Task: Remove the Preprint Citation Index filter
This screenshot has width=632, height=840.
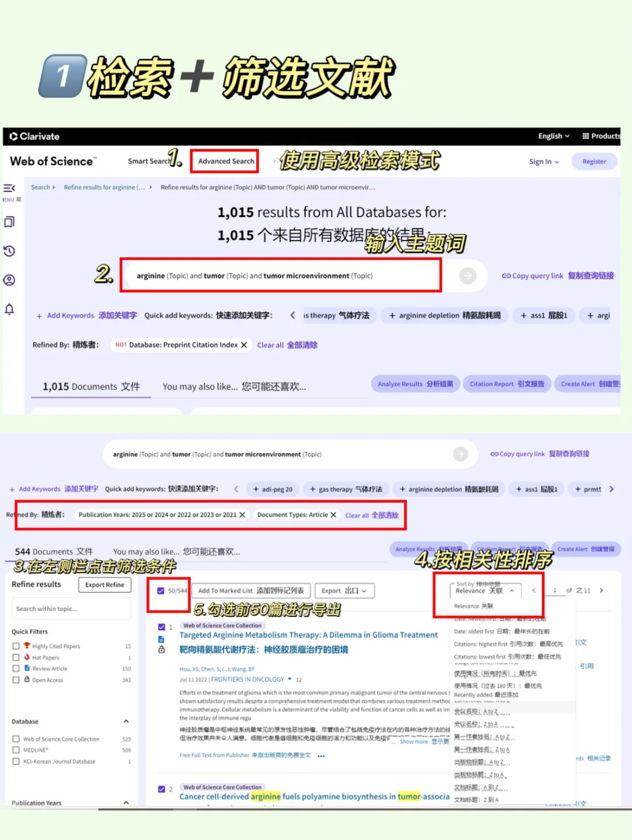Action: coord(244,345)
